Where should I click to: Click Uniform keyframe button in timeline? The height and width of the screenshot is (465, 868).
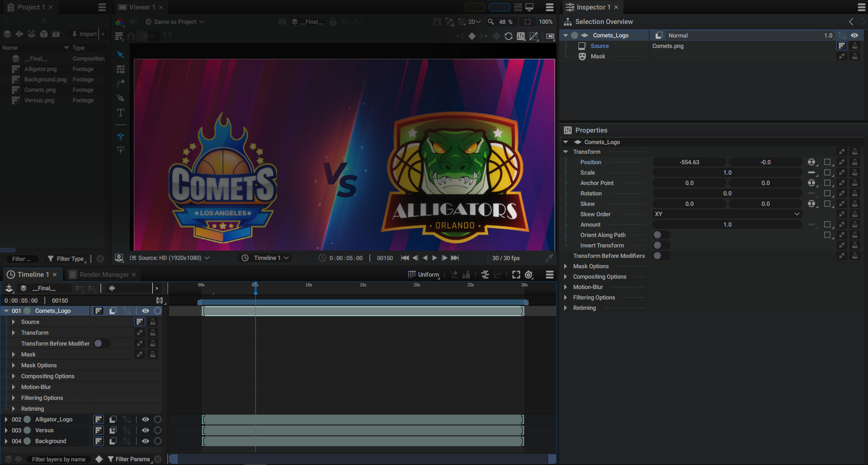tap(424, 275)
